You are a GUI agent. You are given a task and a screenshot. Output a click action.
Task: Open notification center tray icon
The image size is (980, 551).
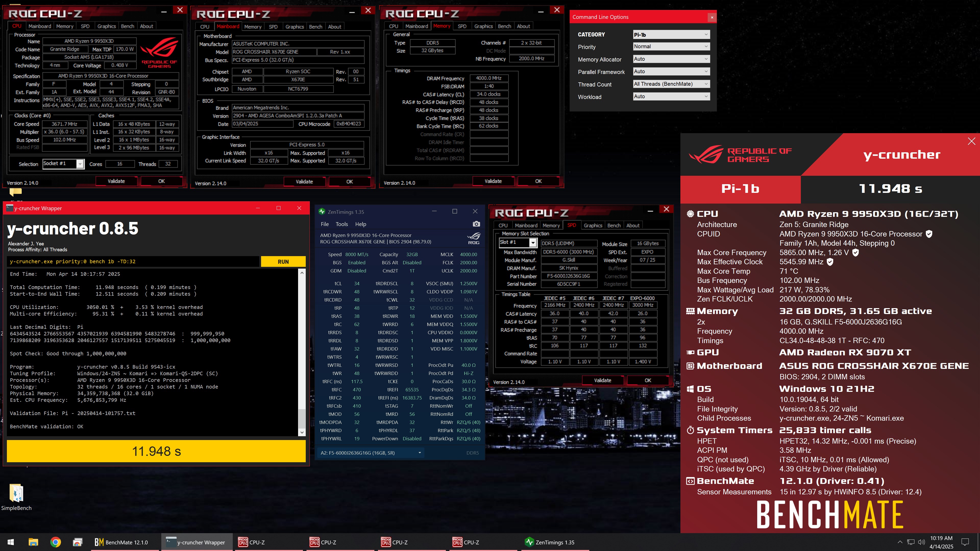[965, 542]
